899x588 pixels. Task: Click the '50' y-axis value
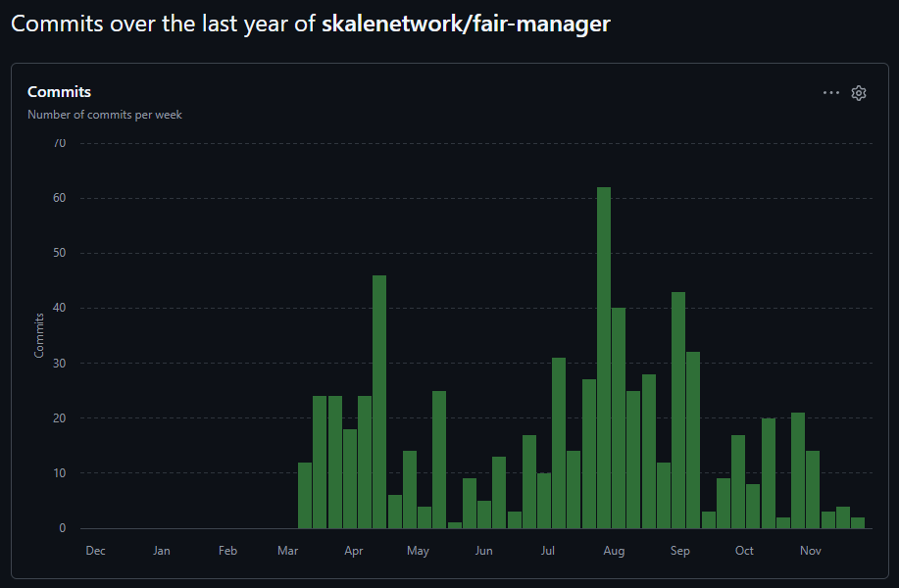point(59,253)
